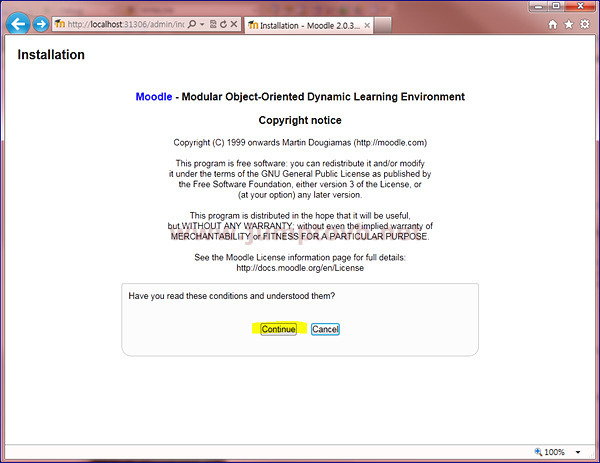The height and width of the screenshot is (463, 600).
Task: Open the Tools gear icon
Action: 585,24
